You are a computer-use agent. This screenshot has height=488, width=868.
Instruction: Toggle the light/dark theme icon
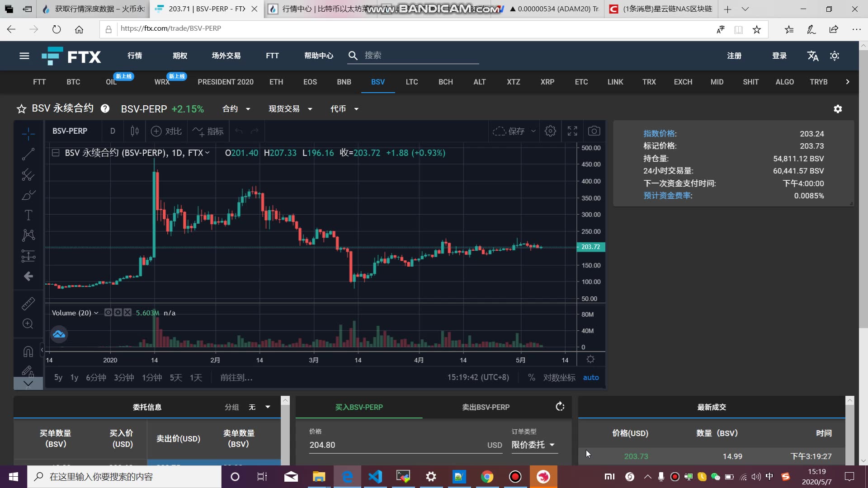pos(835,56)
